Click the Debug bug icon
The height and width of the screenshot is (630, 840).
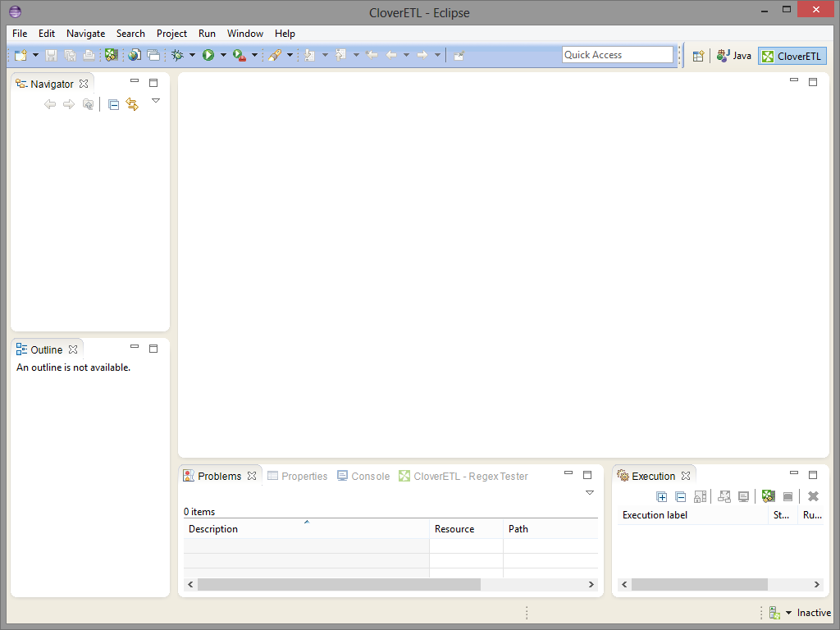coord(177,55)
